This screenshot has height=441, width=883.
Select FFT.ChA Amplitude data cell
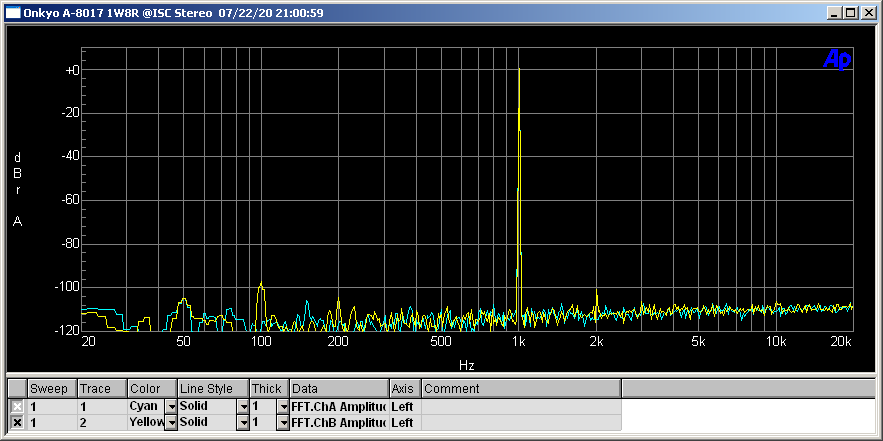(339, 406)
